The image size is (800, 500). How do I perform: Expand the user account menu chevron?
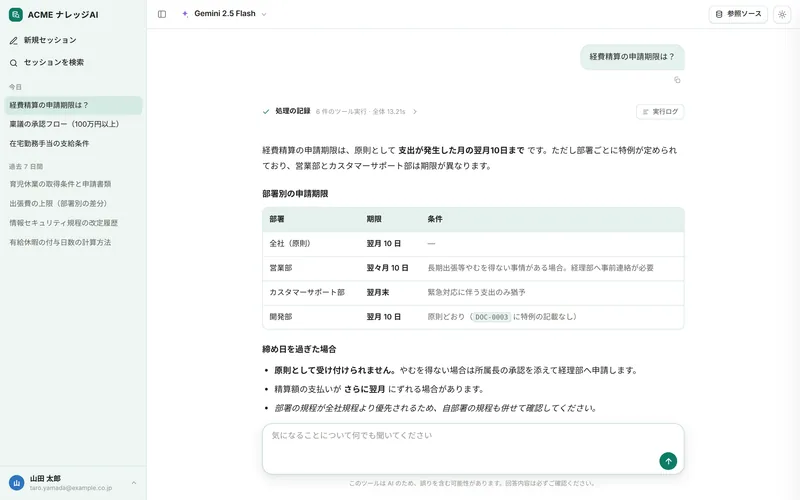click(x=134, y=482)
